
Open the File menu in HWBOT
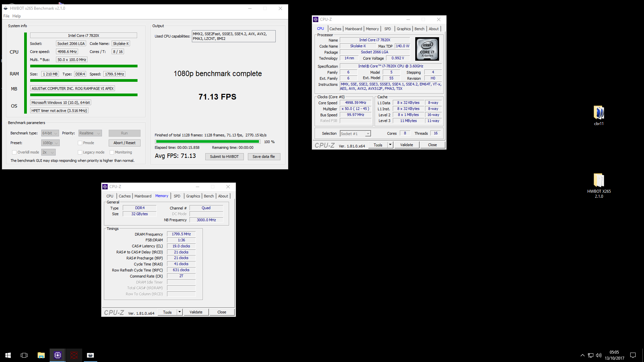click(x=6, y=16)
